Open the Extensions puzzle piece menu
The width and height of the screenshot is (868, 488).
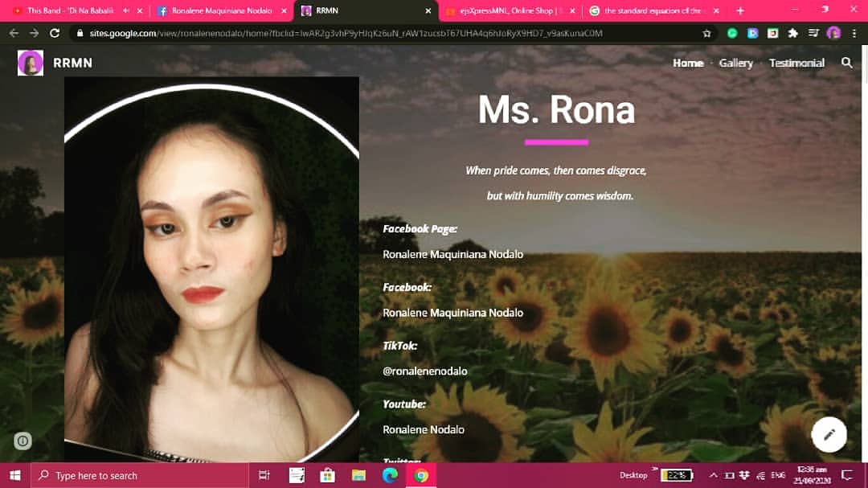pos(793,33)
